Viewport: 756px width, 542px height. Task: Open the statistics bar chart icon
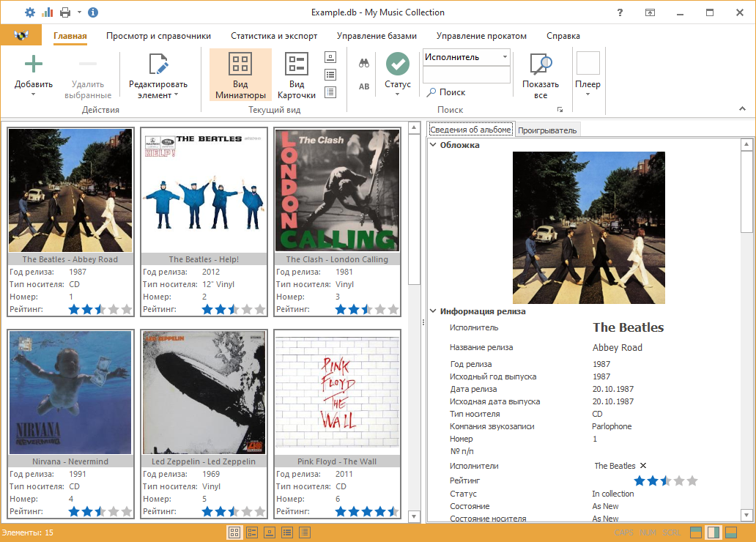click(47, 12)
